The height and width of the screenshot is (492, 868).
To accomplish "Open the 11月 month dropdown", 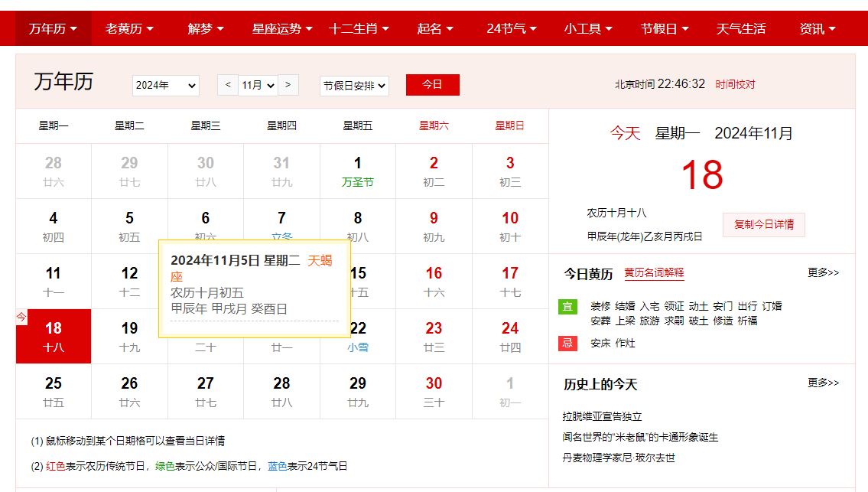I will point(258,85).
